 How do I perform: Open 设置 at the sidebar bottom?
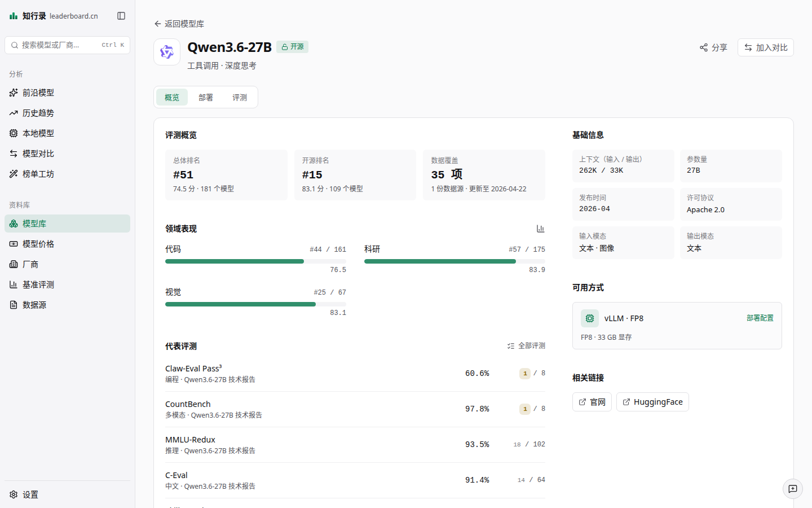click(67, 494)
